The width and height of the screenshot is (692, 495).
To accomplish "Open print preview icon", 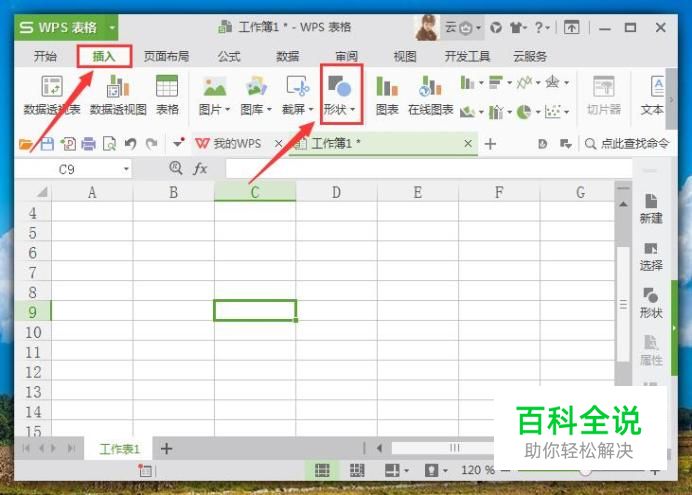I will [109, 144].
